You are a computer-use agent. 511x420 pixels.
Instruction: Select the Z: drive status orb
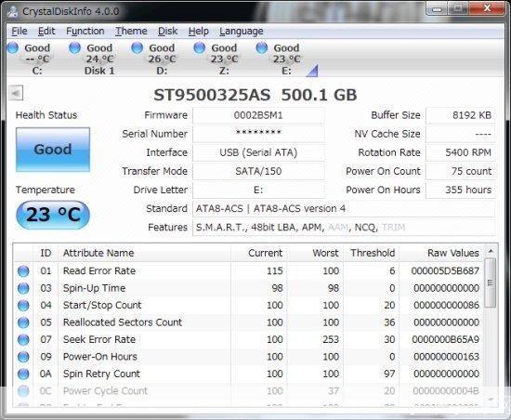(x=199, y=48)
